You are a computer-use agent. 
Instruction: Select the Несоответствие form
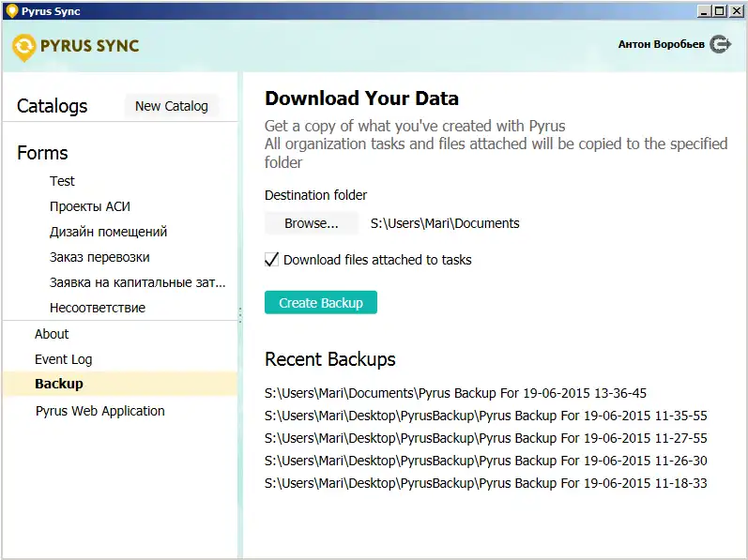point(98,308)
